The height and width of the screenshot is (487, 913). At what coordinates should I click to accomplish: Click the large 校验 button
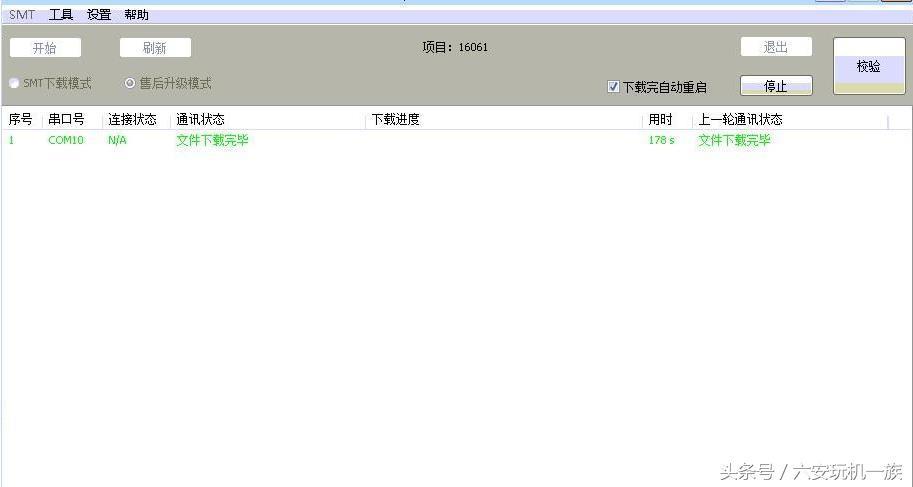click(x=869, y=67)
